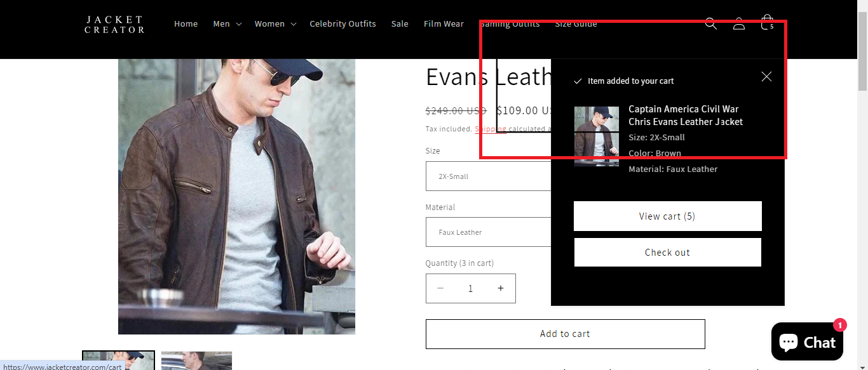Image resolution: width=868 pixels, height=370 pixels.
Task: Select the second product thumbnail below the main image
Action: [196, 360]
